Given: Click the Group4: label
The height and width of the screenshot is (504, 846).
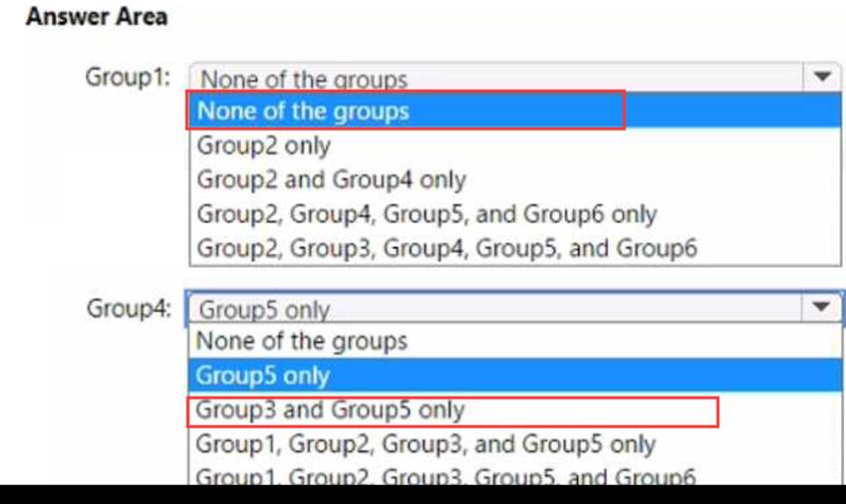Looking at the screenshot, I should click(129, 308).
